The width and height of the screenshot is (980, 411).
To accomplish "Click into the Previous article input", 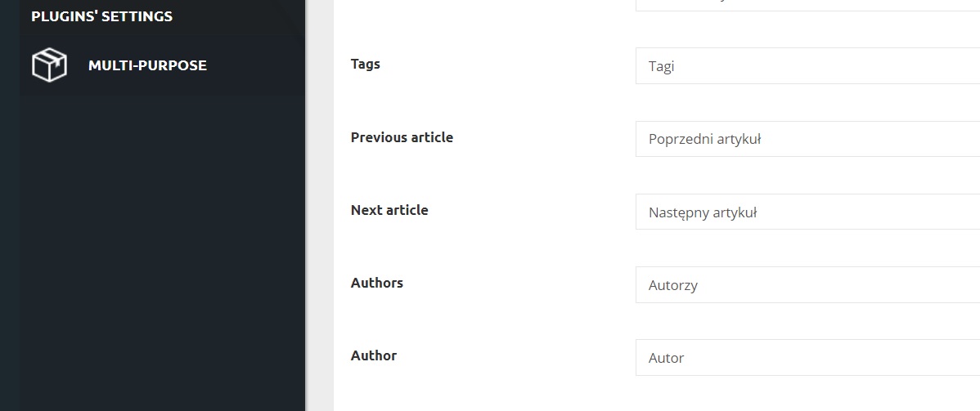I will pyautogui.click(x=807, y=139).
